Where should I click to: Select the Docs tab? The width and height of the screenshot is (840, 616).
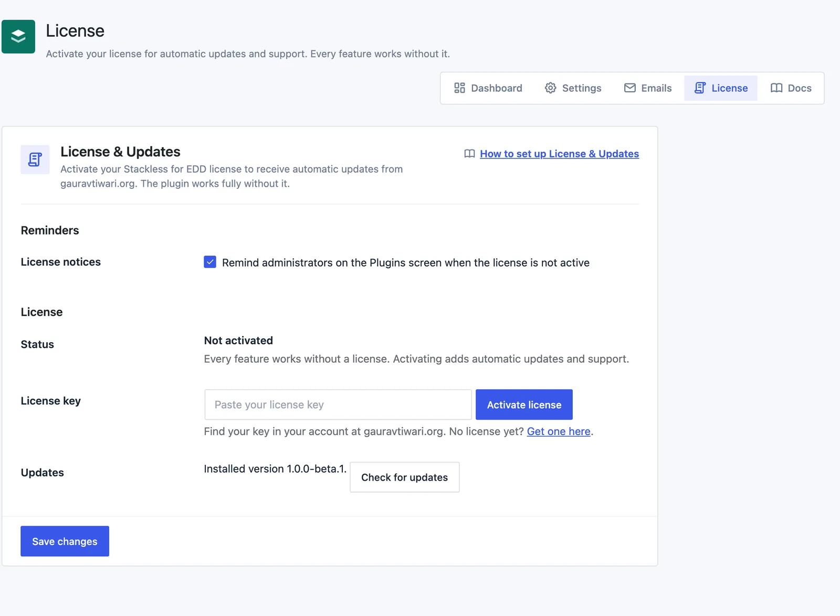coord(791,88)
